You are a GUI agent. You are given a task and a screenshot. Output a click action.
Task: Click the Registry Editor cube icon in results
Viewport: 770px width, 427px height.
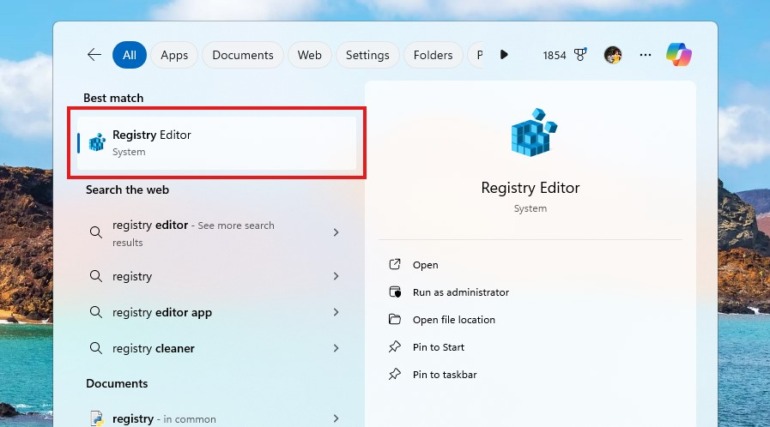coord(97,142)
